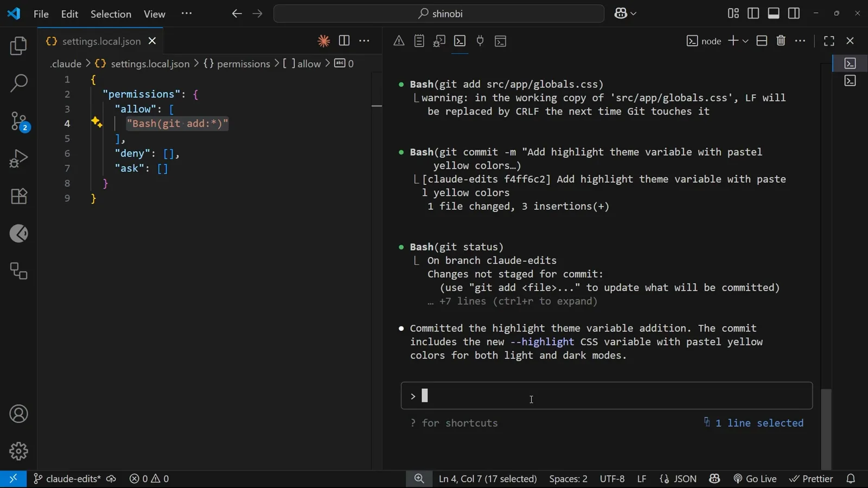This screenshot has width=868, height=488.
Task: Click the claude-edits branch in status bar
Action: (67, 479)
